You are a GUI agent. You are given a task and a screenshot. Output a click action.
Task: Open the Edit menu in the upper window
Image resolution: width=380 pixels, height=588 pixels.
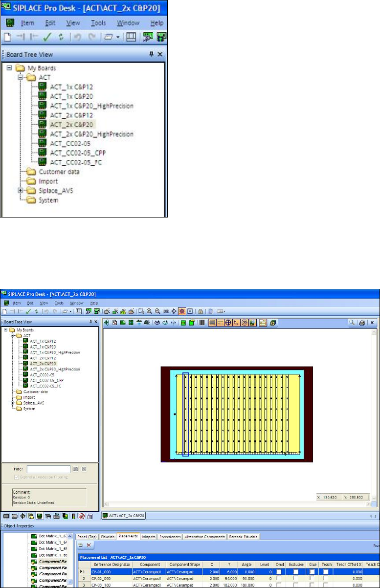tap(50, 23)
